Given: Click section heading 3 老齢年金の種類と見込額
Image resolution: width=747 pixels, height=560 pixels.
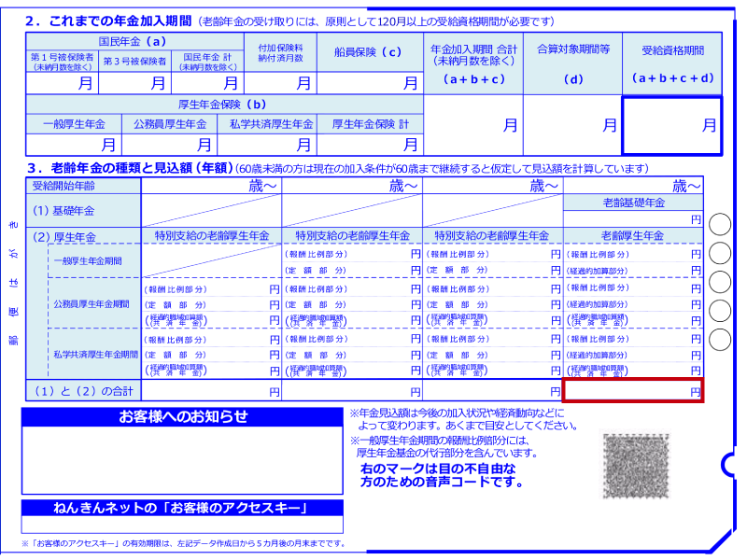Looking at the screenshot, I should [x=129, y=169].
